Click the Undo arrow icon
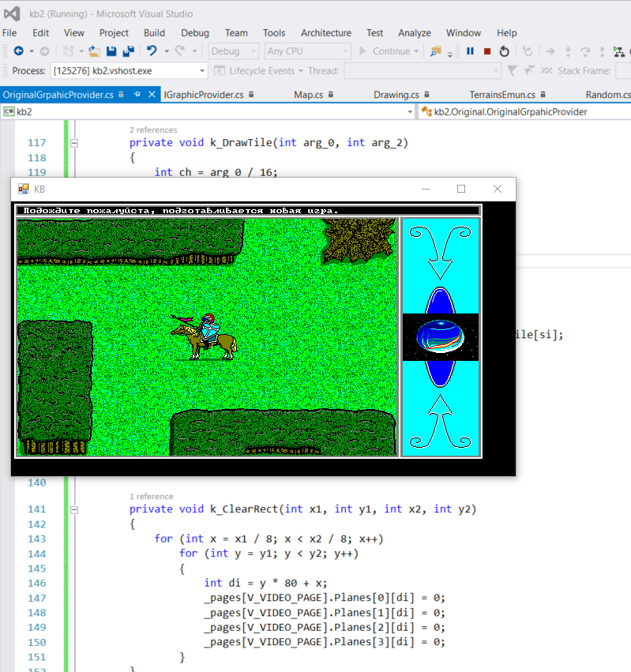The height and width of the screenshot is (672, 631). 152,51
